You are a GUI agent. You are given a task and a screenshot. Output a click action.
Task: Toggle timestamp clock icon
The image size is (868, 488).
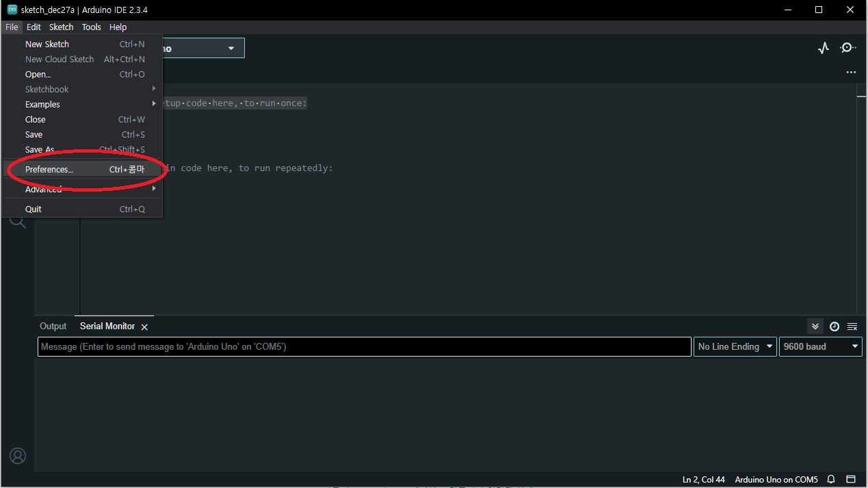click(834, 326)
